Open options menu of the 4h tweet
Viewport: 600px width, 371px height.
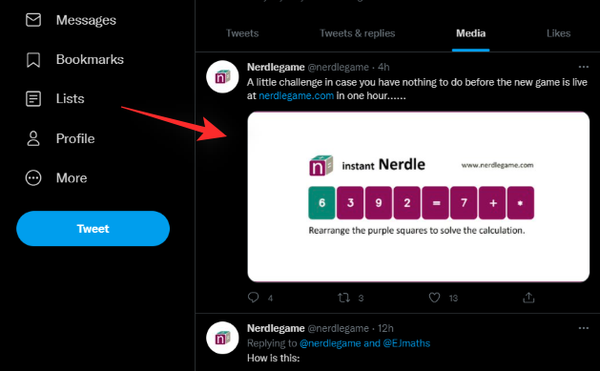(584, 67)
